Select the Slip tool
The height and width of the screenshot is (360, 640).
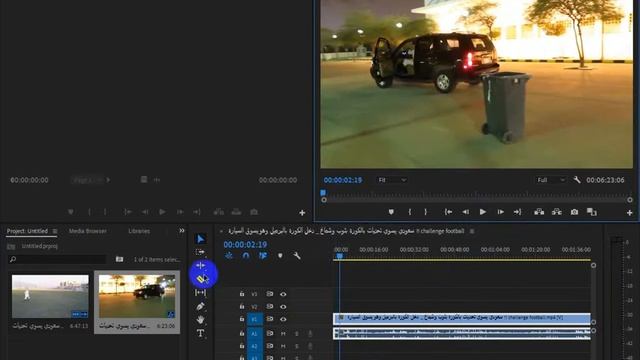[200, 293]
